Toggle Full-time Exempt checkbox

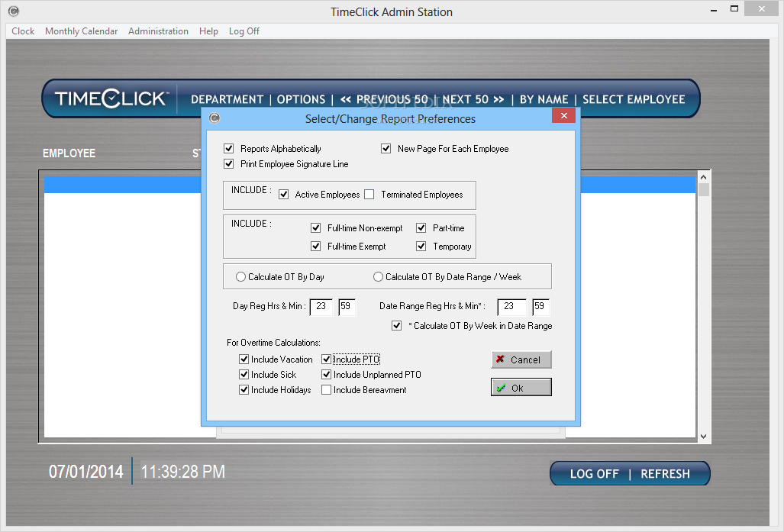click(x=315, y=247)
